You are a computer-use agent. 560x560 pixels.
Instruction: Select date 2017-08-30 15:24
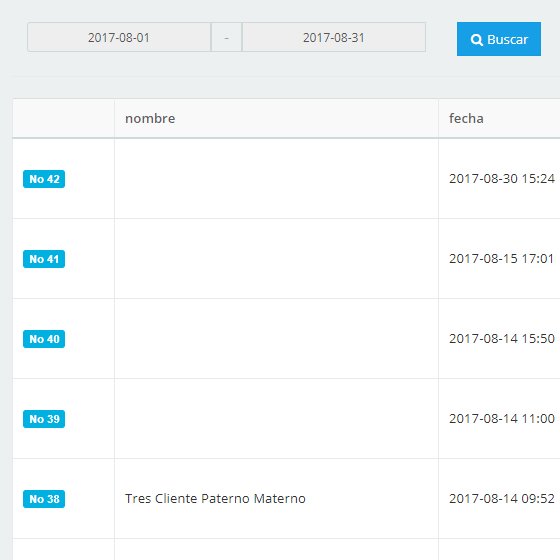coord(502,179)
